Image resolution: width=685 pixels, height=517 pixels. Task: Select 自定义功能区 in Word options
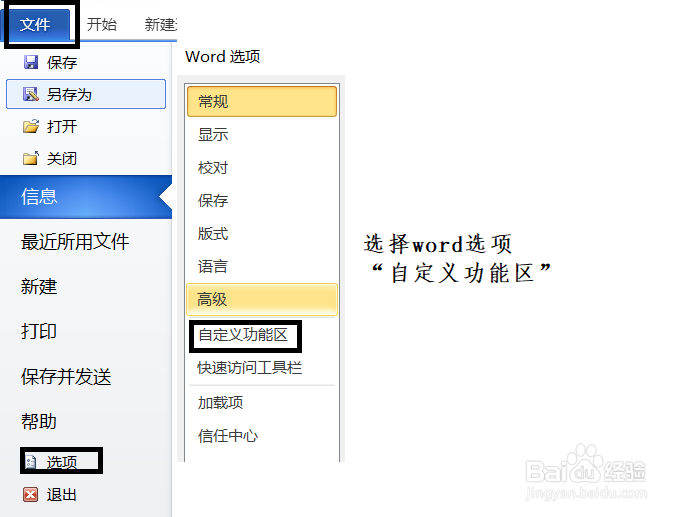coord(243,335)
